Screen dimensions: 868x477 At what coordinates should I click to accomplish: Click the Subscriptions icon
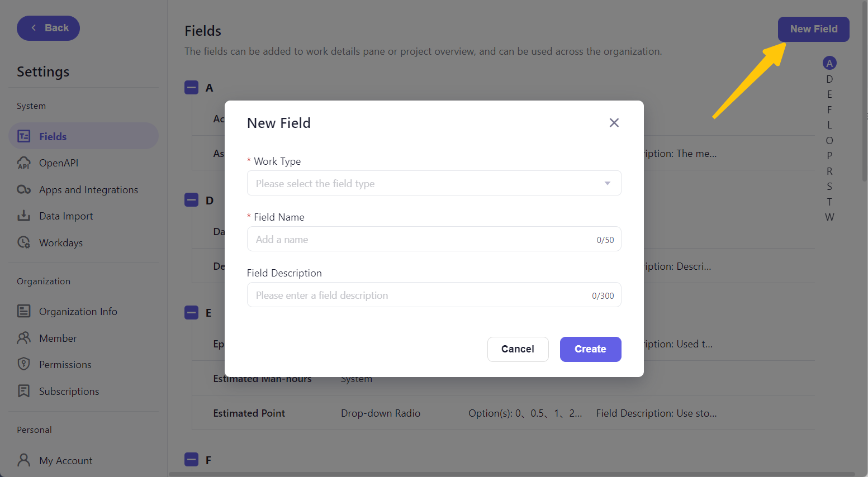[24, 391]
